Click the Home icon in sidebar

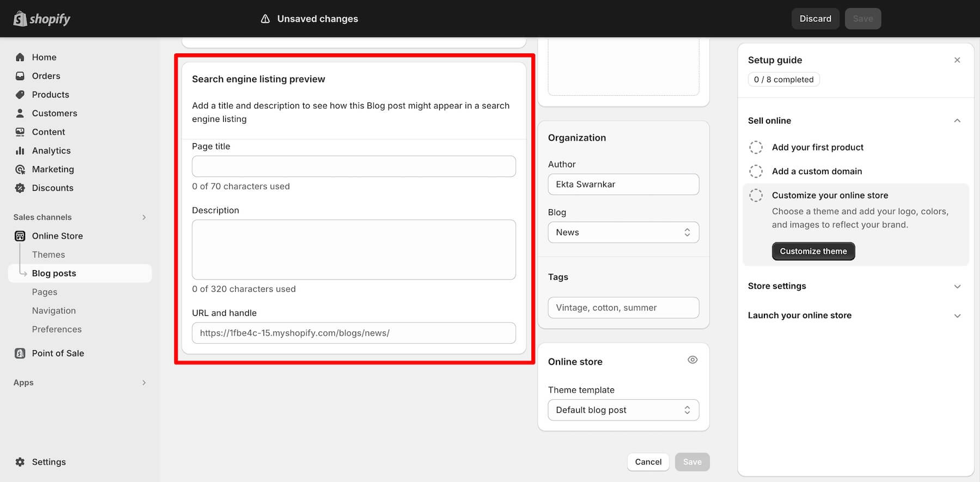(x=20, y=57)
